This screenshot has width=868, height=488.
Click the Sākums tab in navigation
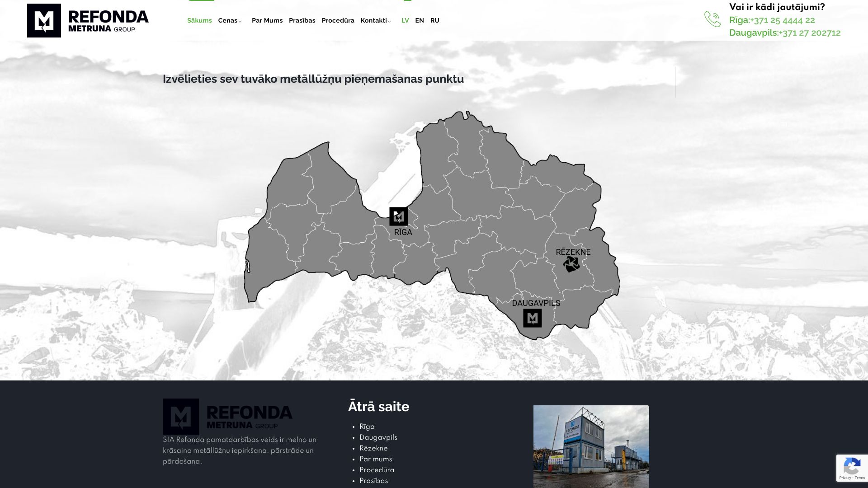pyautogui.click(x=199, y=20)
